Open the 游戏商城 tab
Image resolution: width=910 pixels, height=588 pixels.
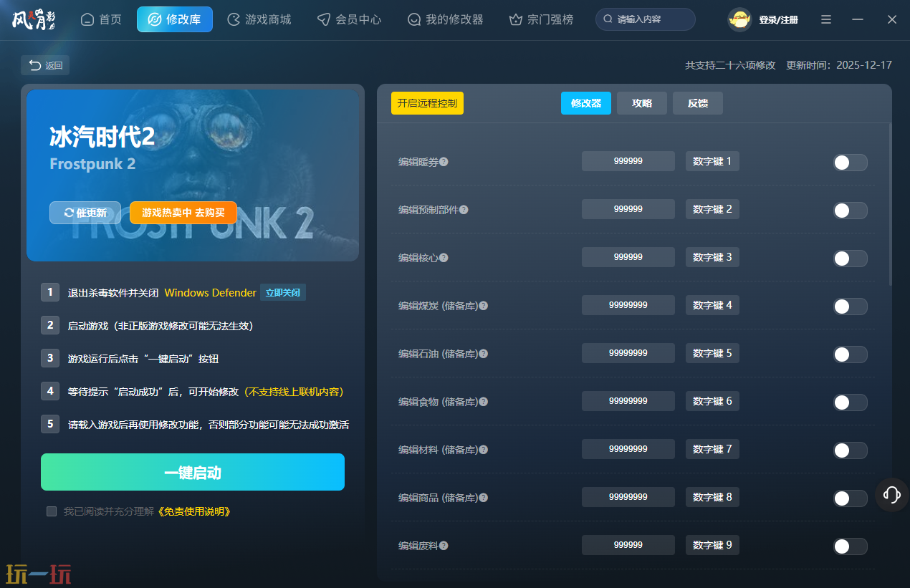259,19
